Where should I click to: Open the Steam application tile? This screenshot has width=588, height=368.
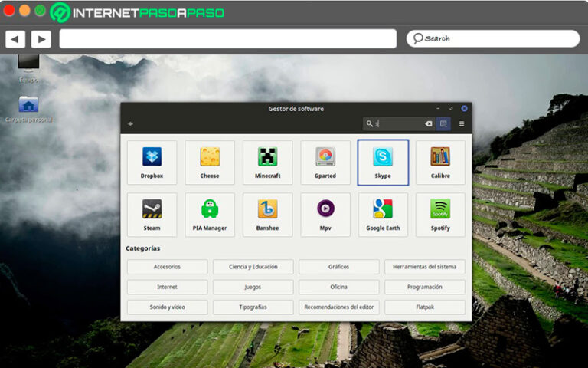(152, 214)
